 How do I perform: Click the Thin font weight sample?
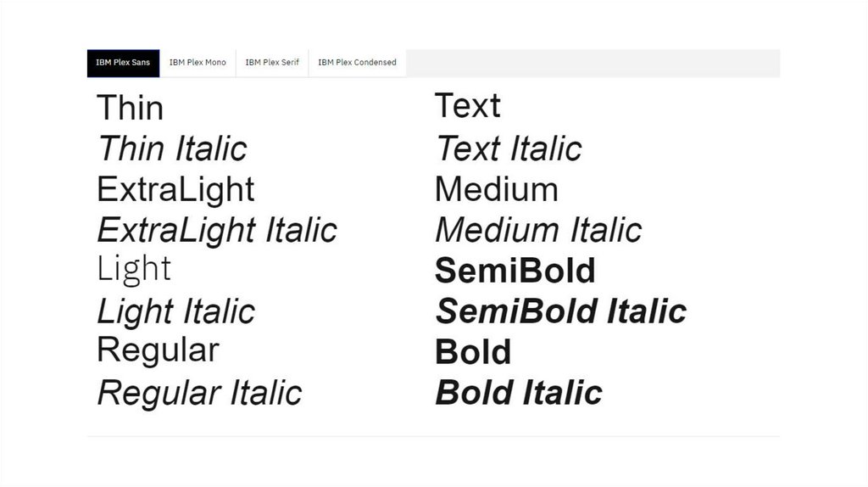(x=130, y=109)
